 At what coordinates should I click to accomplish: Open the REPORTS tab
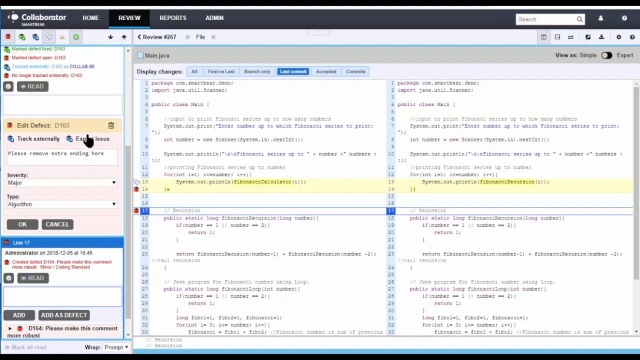[173, 18]
